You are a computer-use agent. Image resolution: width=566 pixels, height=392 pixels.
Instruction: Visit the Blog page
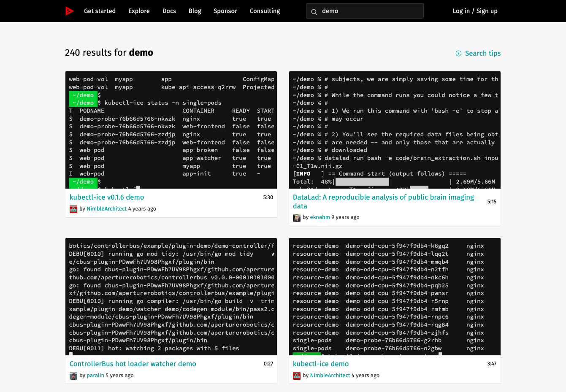coord(195,11)
